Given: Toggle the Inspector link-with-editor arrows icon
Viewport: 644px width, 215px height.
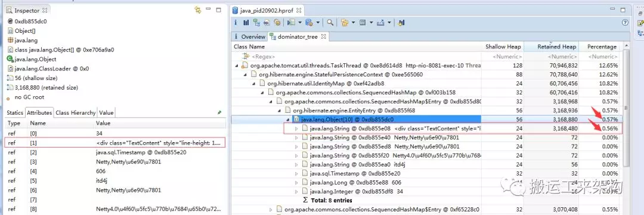Looking at the screenshot, I should point(198,10).
